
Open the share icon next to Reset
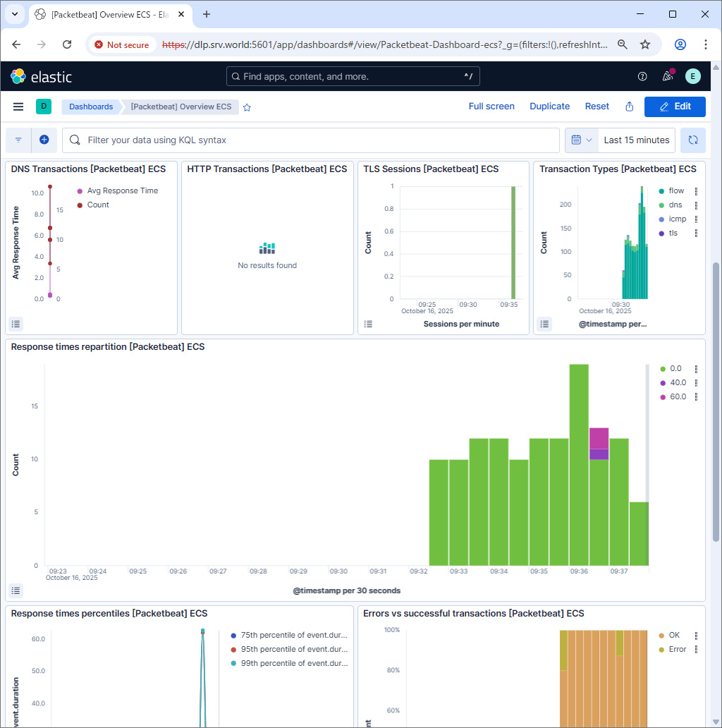tap(629, 107)
